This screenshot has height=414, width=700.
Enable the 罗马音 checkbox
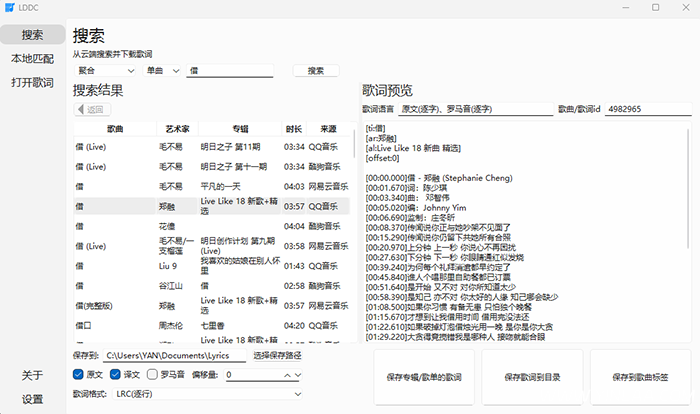coord(166,374)
